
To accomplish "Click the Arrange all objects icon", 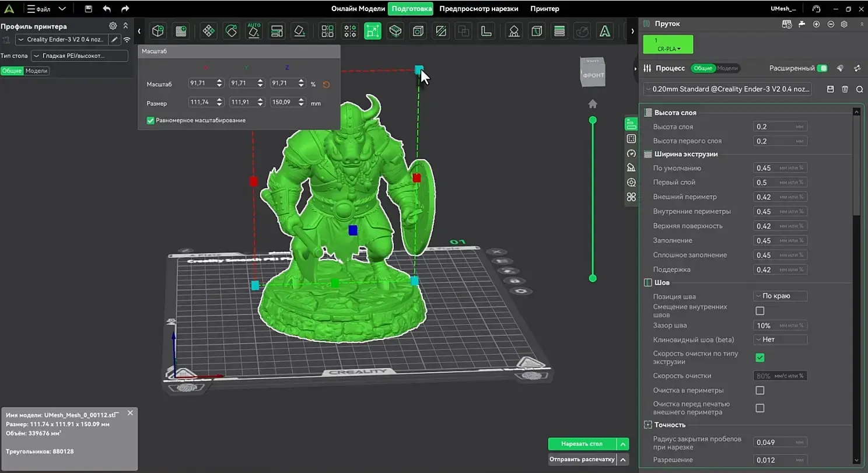I will point(277,31).
